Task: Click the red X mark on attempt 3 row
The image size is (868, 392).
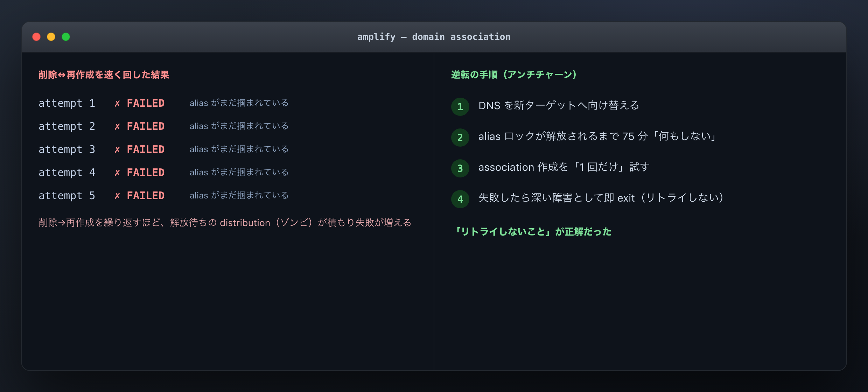Action: coord(117,150)
